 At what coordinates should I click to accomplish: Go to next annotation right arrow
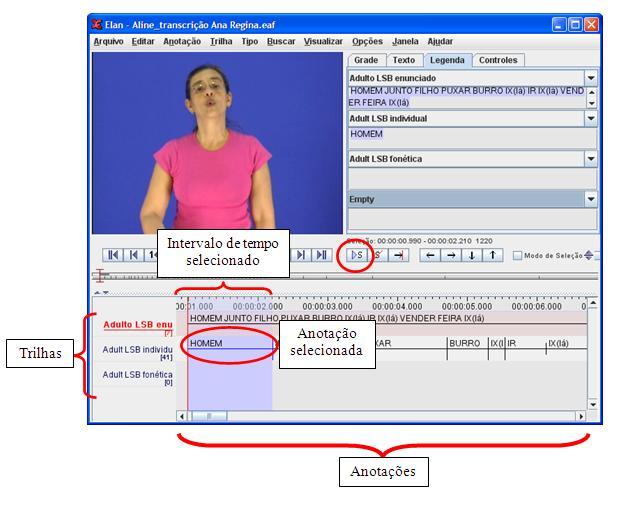451,255
